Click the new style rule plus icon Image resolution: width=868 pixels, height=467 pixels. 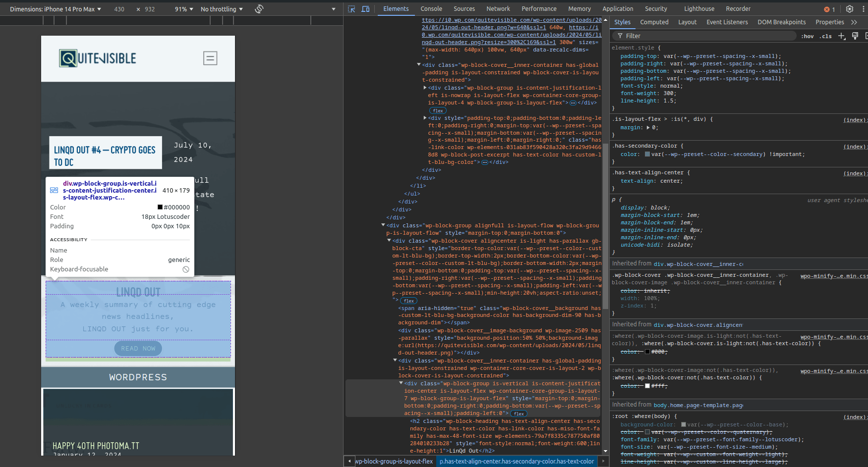[x=841, y=36]
